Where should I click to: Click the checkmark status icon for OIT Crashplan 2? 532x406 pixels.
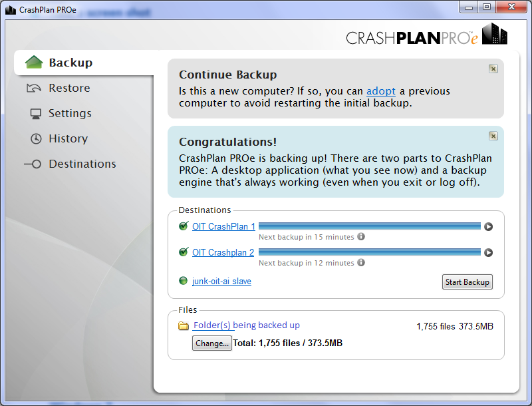(184, 252)
